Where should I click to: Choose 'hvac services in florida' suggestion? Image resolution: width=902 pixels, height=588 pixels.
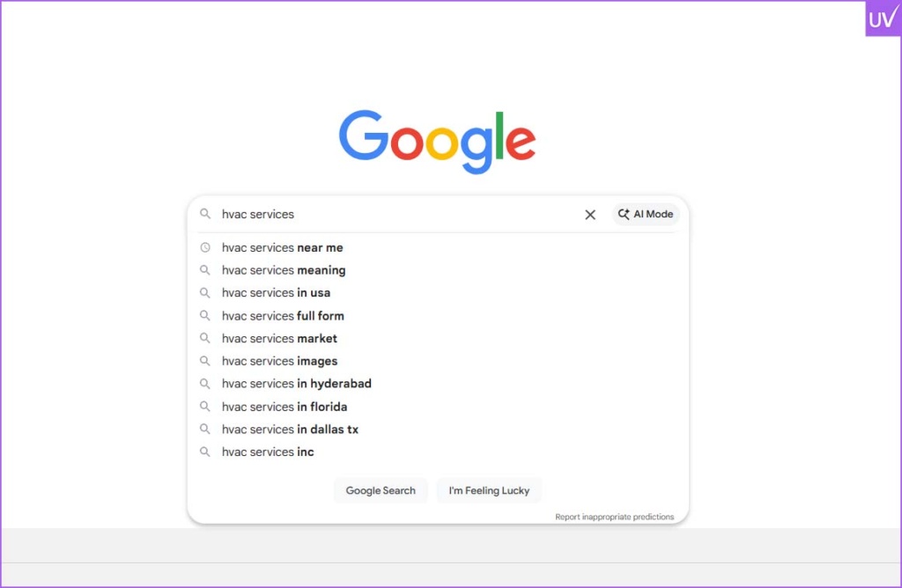click(x=284, y=407)
